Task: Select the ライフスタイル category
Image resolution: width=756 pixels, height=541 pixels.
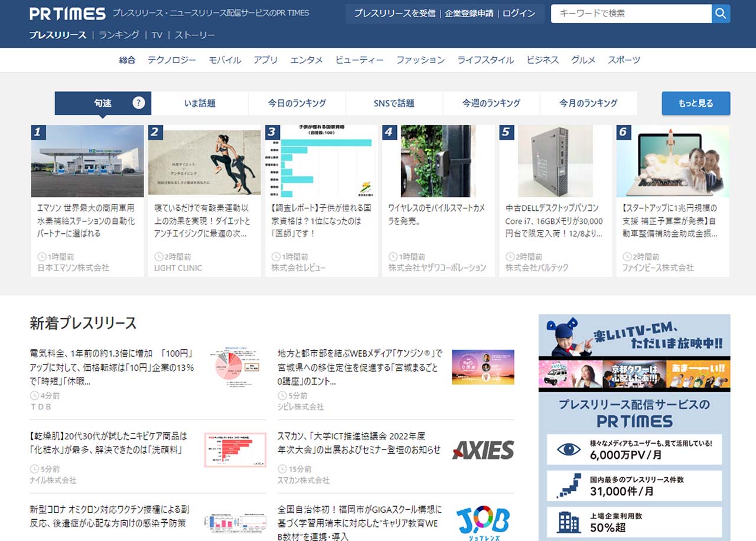Action: pyautogui.click(x=485, y=60)
